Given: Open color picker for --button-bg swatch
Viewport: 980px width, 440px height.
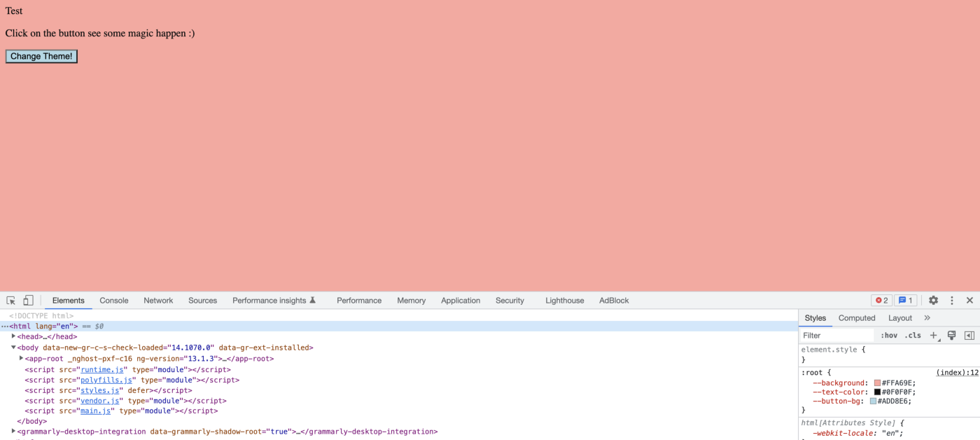Looking at the screenshot, I should point(873,401).
